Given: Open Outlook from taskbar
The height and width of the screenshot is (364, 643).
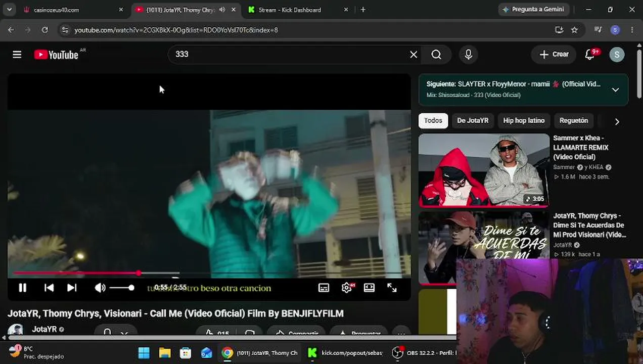Looking at the screenshot, I should point(206,352).
